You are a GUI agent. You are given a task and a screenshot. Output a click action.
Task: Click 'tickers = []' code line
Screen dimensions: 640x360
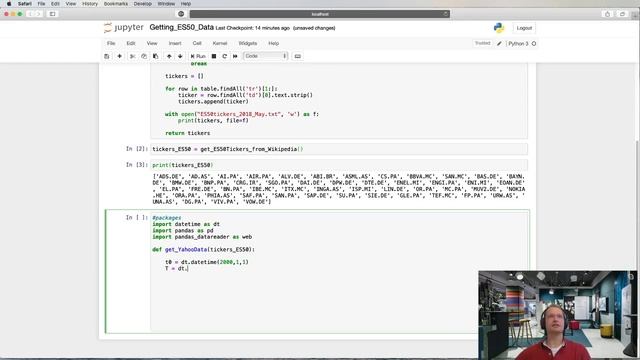pos(184,76)
